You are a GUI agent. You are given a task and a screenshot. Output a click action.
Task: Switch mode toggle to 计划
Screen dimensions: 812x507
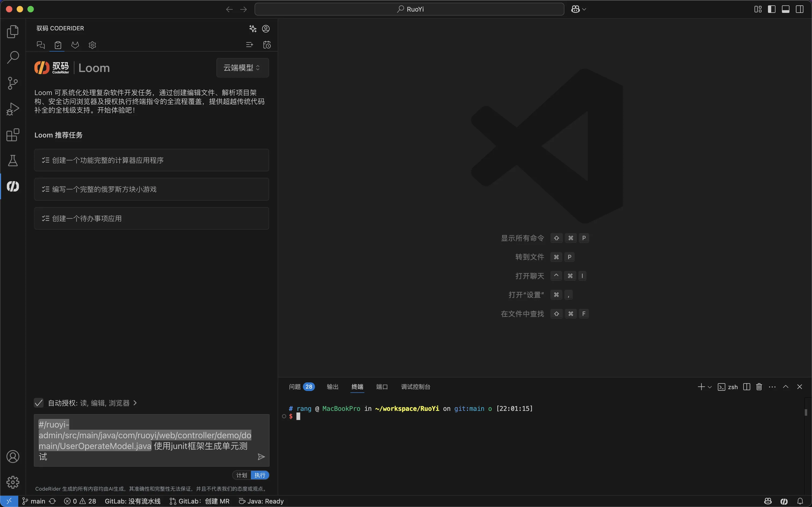click(x=241, y=475)
